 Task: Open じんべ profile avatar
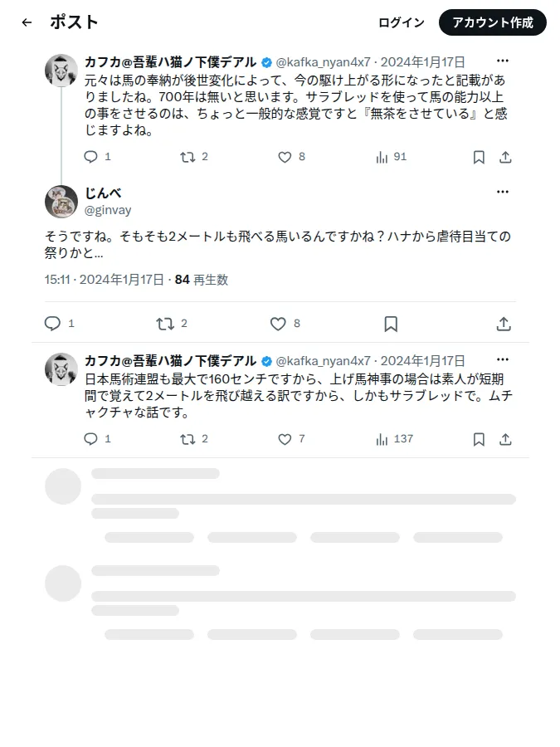(61, 202)
